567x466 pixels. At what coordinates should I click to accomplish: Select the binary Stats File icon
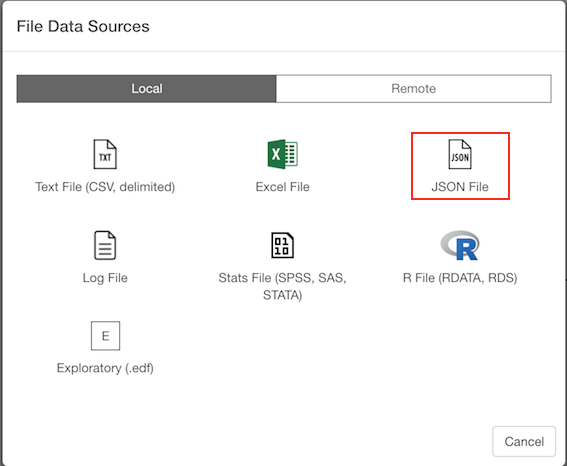coord(282,245)
